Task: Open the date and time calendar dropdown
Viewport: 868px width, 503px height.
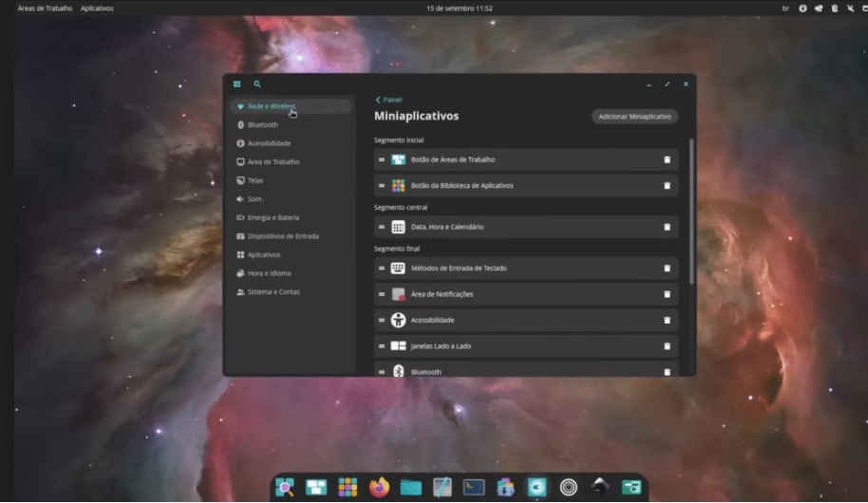Action: [x=459, y=9]
